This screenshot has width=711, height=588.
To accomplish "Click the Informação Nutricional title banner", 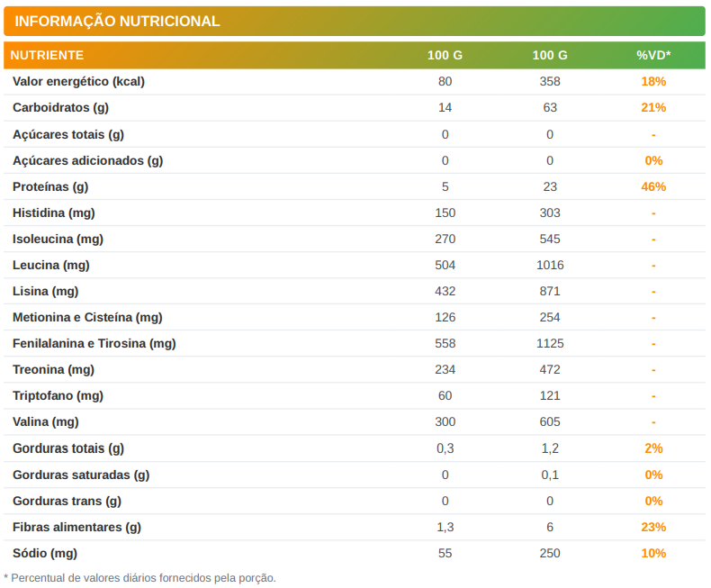I will pyautogui.click(x=117, y=21).
